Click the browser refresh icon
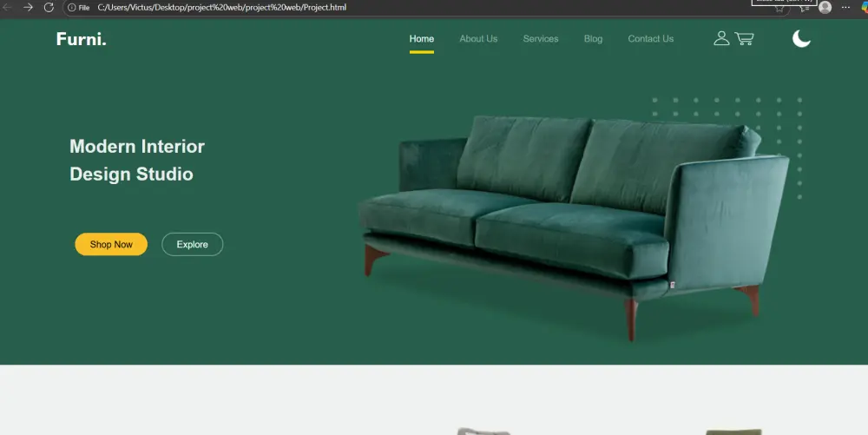 point(49,7)
